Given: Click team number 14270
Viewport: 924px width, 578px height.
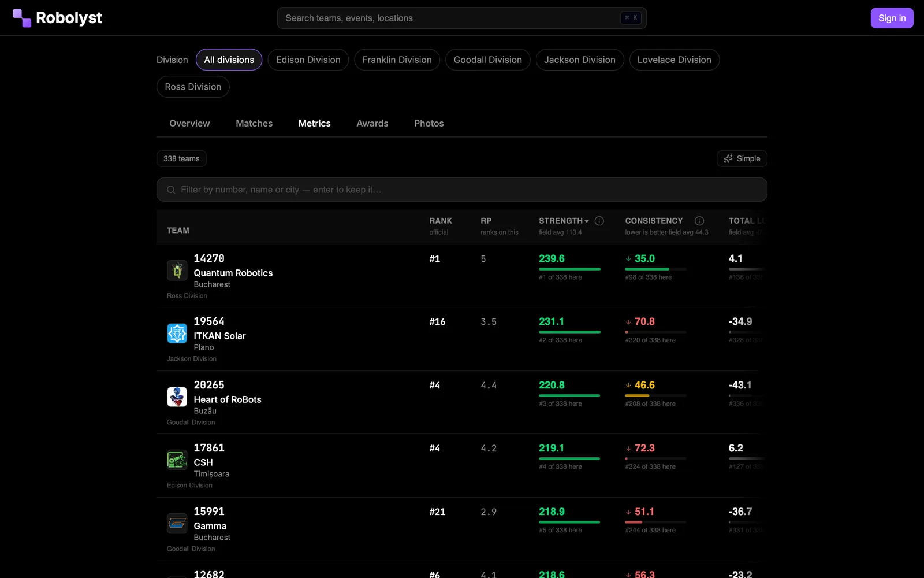Looking at the screenshot, I should pos(209,258).
